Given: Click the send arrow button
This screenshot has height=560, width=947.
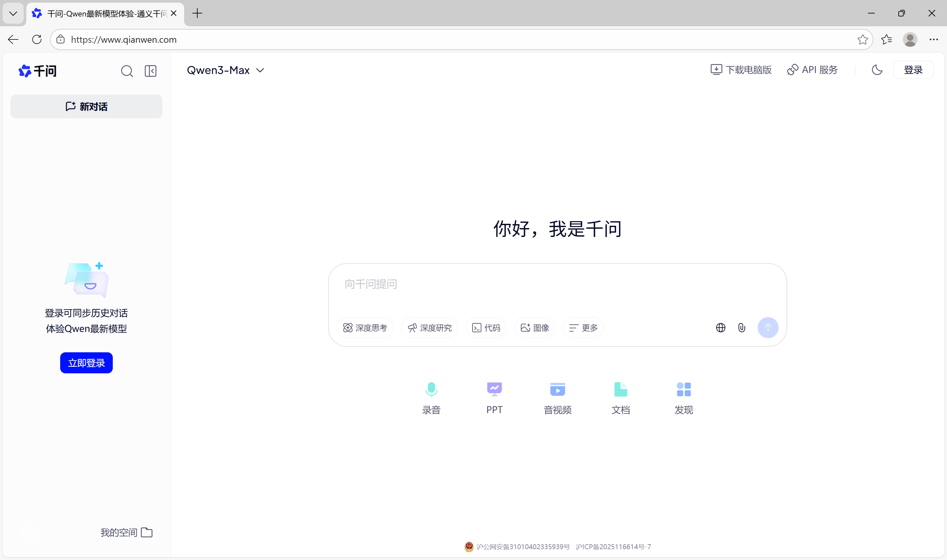Looking at the screenshot, I should pyautogui.click(x=768, y=328).
